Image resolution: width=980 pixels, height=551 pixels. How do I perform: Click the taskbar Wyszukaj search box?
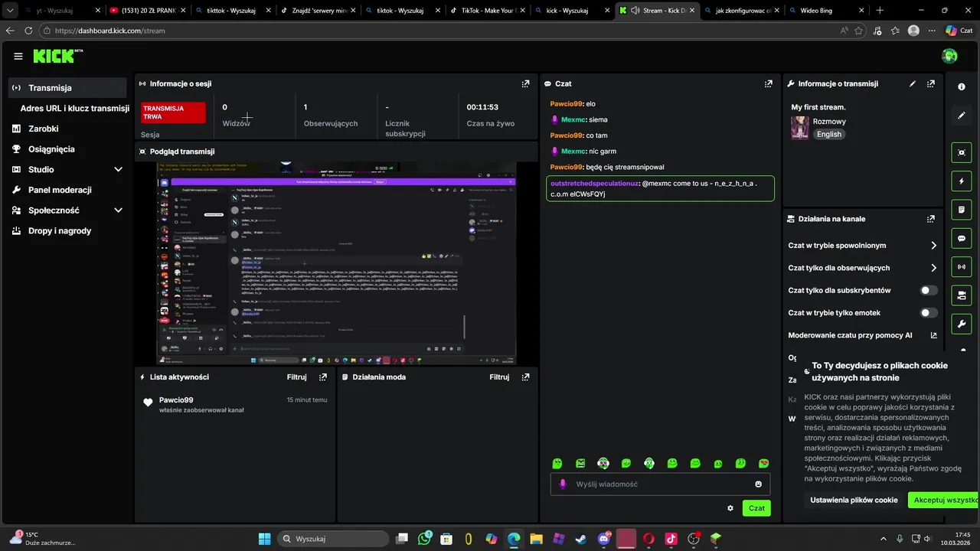(332, 539)
